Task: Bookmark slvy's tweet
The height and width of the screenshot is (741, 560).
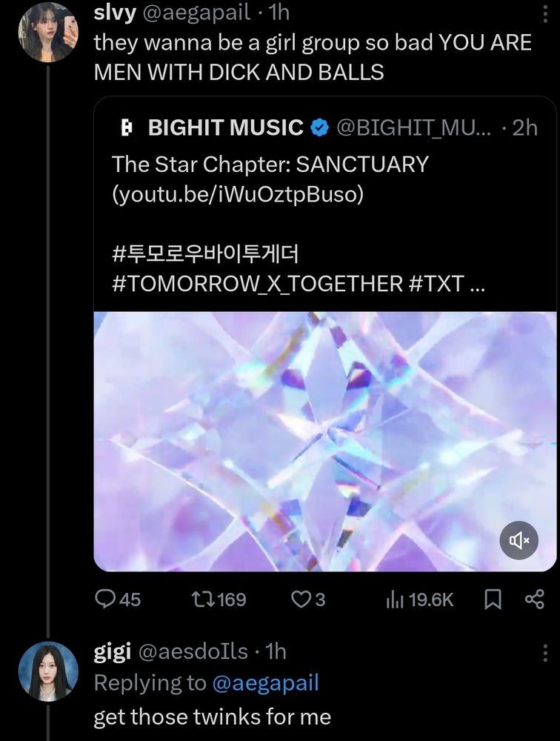Action: pyautogui.click(x=493, y=599)
